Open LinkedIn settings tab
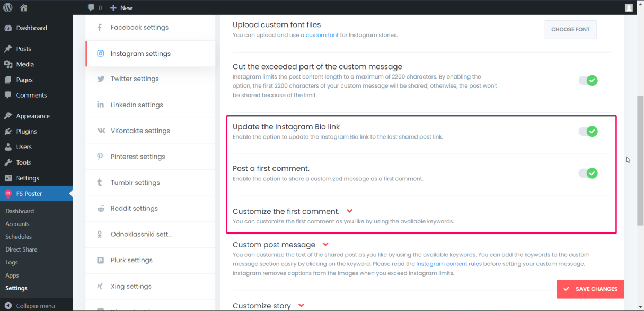The height and width of the screenshot is (311, 644). tap(151, 105)
